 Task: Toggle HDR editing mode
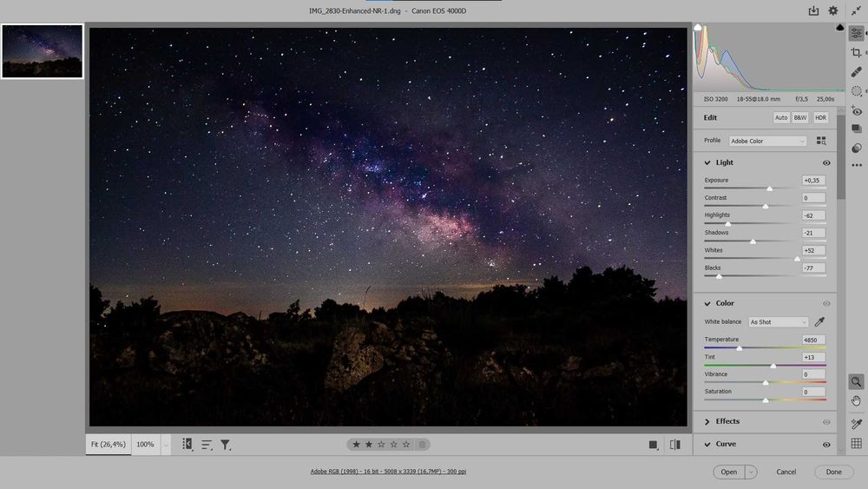[x=820, y=117]
